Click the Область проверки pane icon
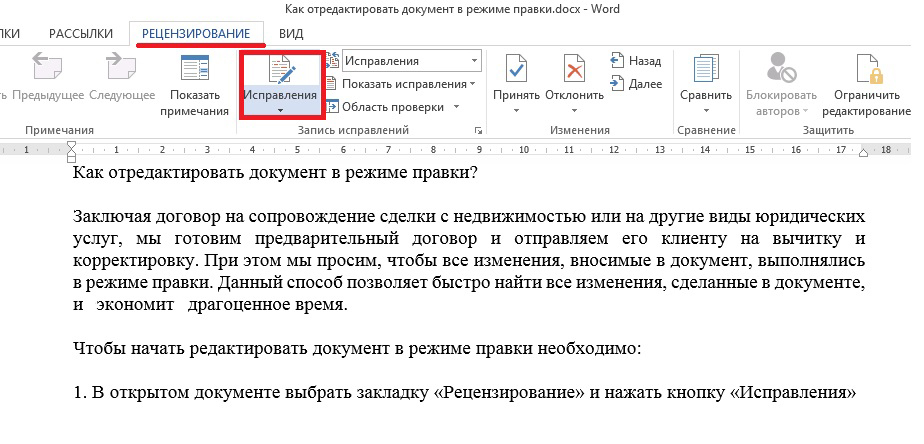The image size is (924, 444). pos(332,107)
